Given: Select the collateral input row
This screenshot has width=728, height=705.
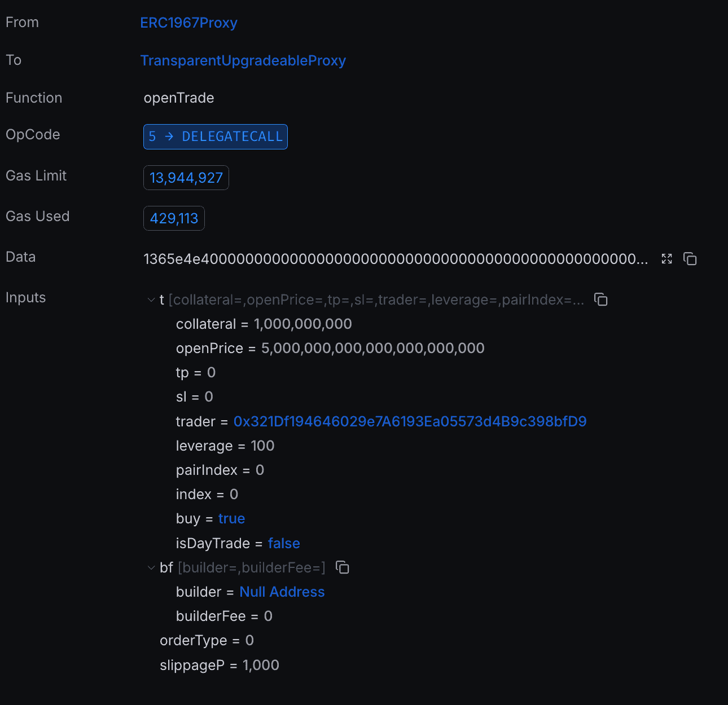Looking at the screenshot, I should [264, 324].
